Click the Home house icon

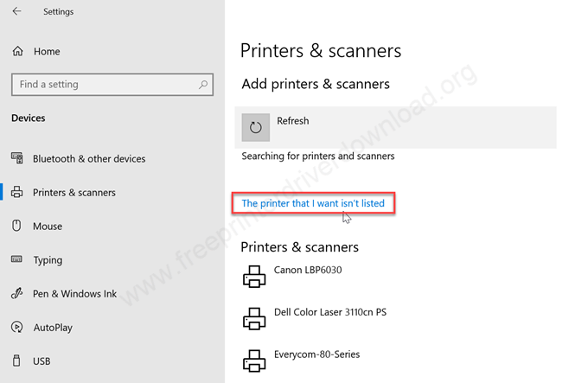[17, 51]
